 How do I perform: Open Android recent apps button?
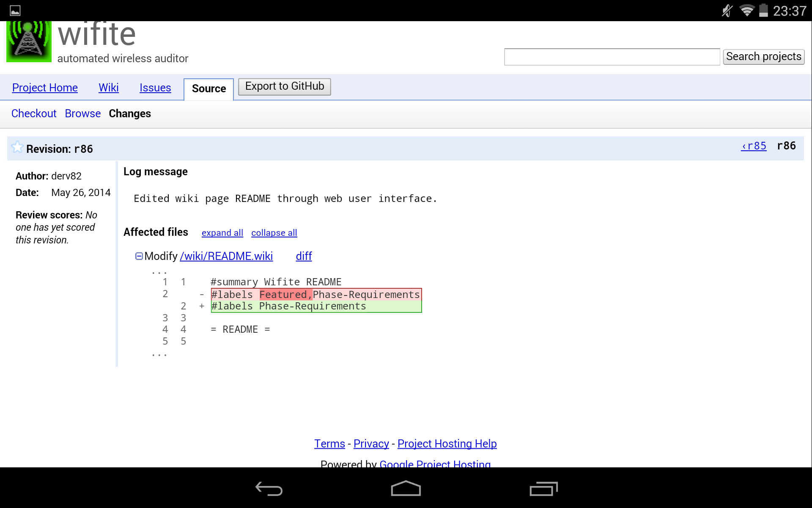pyautogui.click(x=543, y=489)
